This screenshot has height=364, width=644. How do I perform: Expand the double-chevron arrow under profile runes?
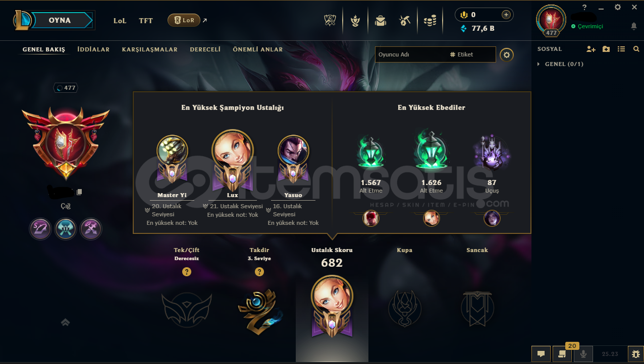[x=65, y=322]
